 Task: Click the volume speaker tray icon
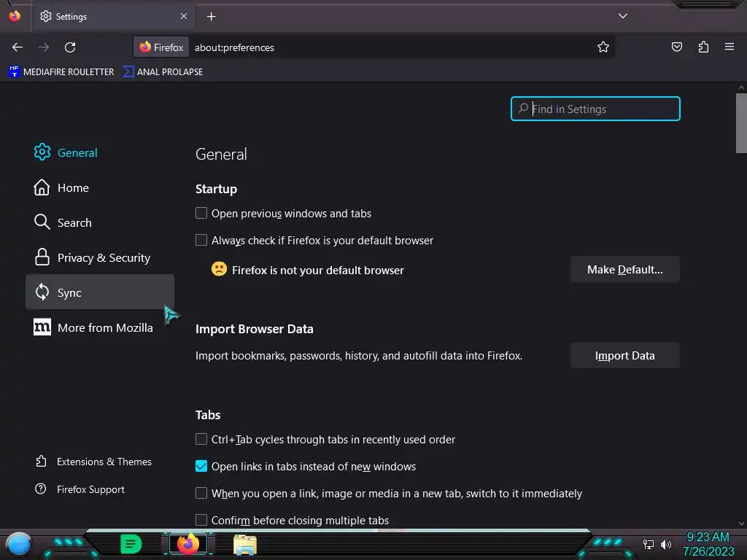pos(665,544)
